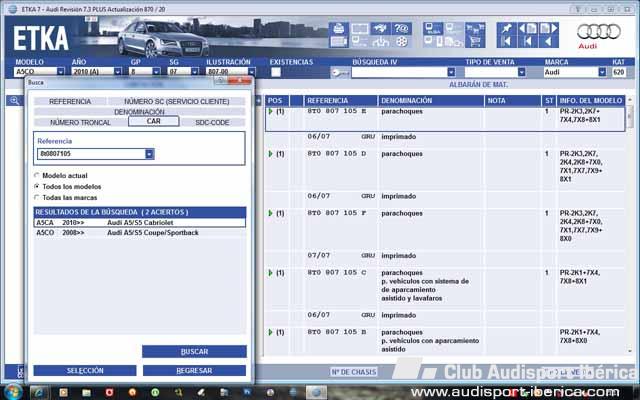The image size is (640, 400).
Task: Expand row 8T0 807 105 D green arrow
Action: coord(270,154)
